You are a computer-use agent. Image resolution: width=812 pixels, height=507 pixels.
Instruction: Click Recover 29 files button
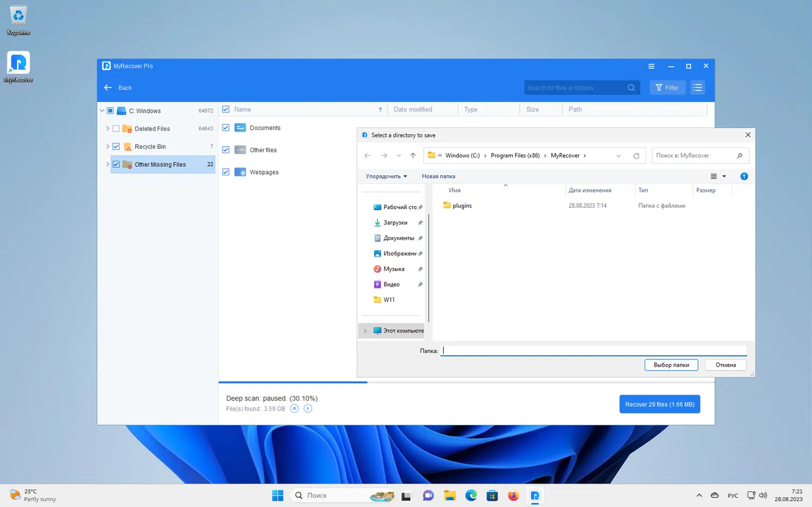(659, 404)
